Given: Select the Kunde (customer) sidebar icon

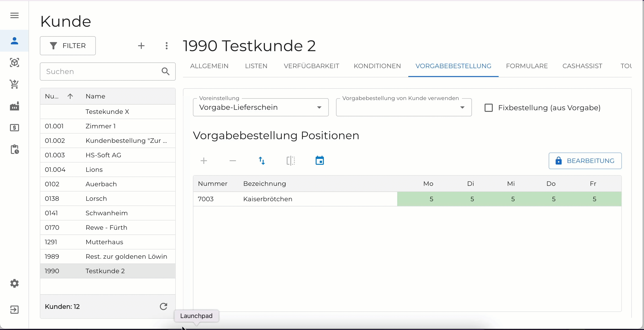Looking at the screenshot, I should (14, 41).
